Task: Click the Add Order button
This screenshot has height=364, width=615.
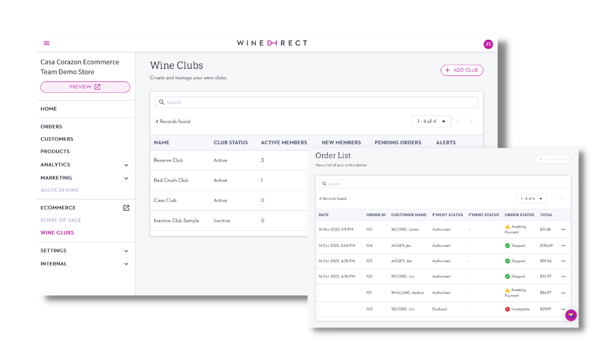Action: click(x=553, y=159)
